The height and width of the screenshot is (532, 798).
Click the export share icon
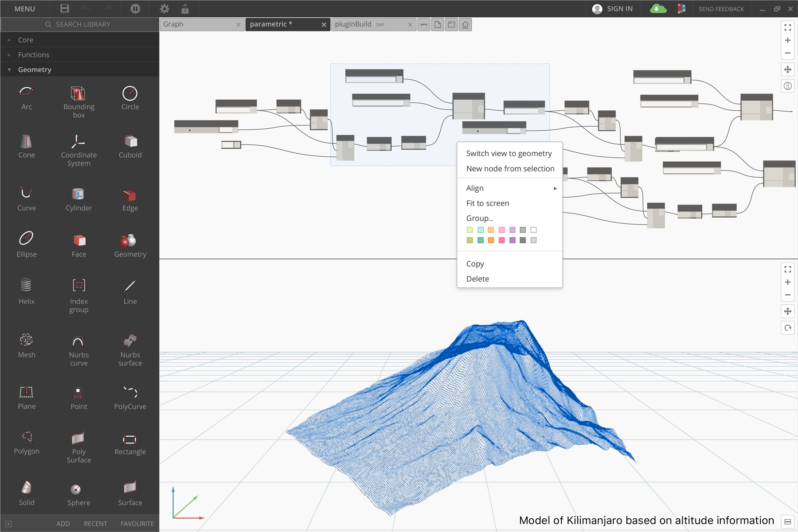(x=185, y=8)
